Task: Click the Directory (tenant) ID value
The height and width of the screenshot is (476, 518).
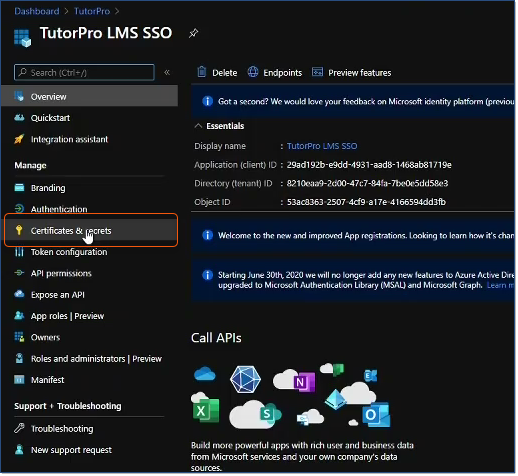Action: click(367, 184)
